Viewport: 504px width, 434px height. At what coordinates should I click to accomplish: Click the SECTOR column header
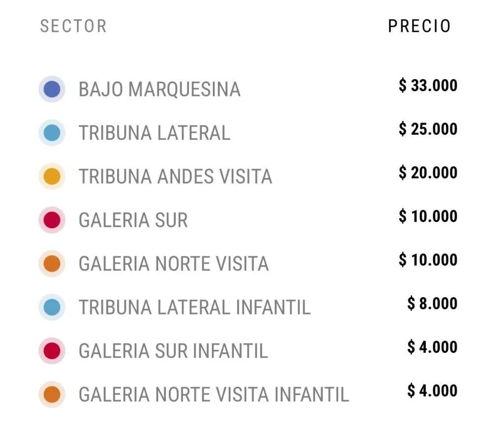click(x=73, y=26)
